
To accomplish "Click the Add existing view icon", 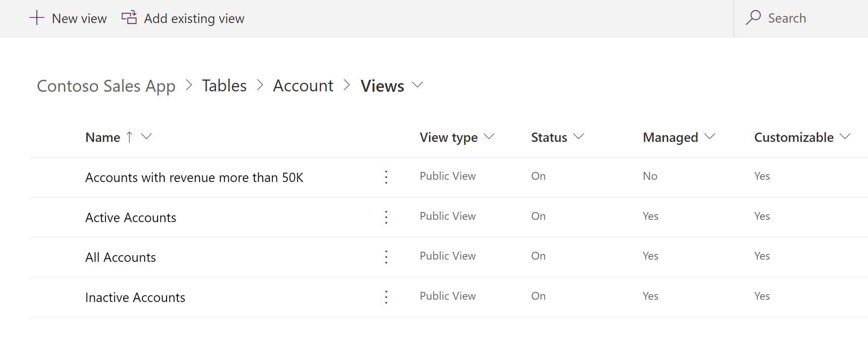I will (129, 18).
